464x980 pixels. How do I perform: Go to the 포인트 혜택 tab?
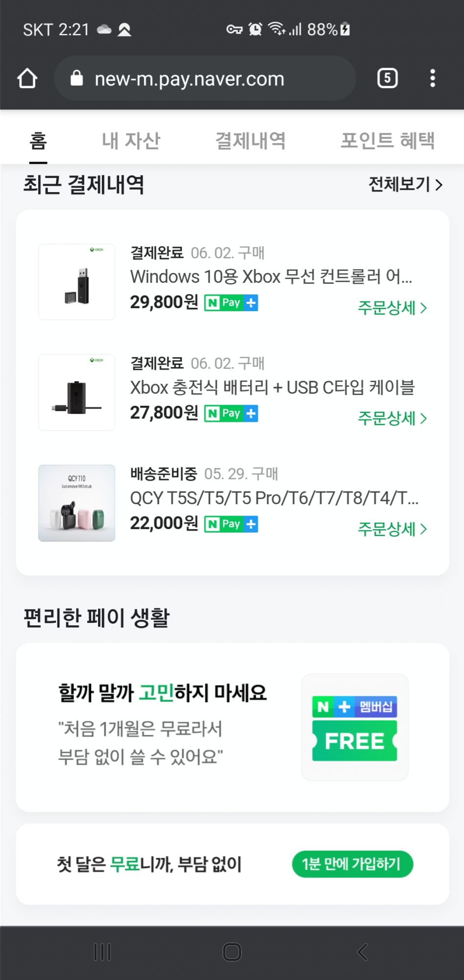coord(388,141)
